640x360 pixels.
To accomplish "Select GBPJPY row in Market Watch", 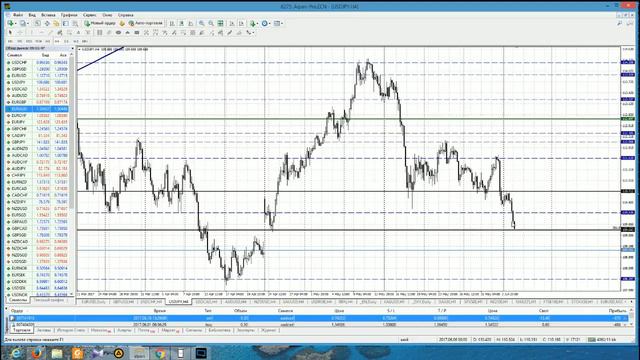I will click(37, 142).
